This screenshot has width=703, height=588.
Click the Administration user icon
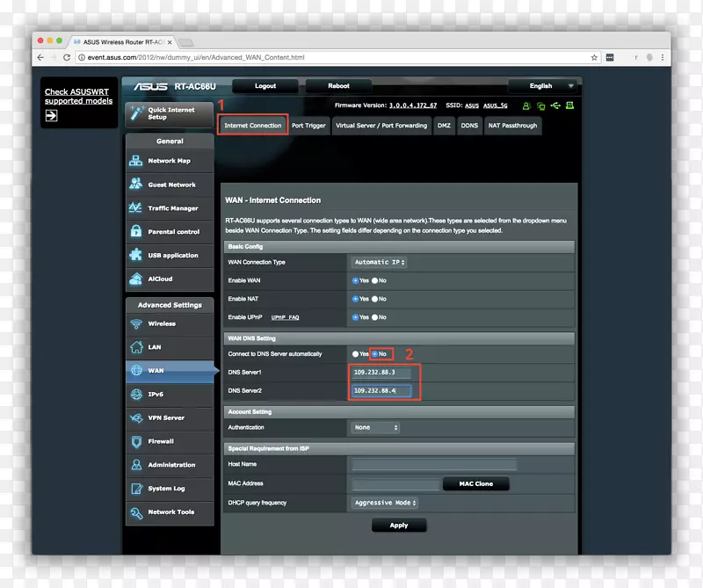pyautogui.click(x=136, y=465)
